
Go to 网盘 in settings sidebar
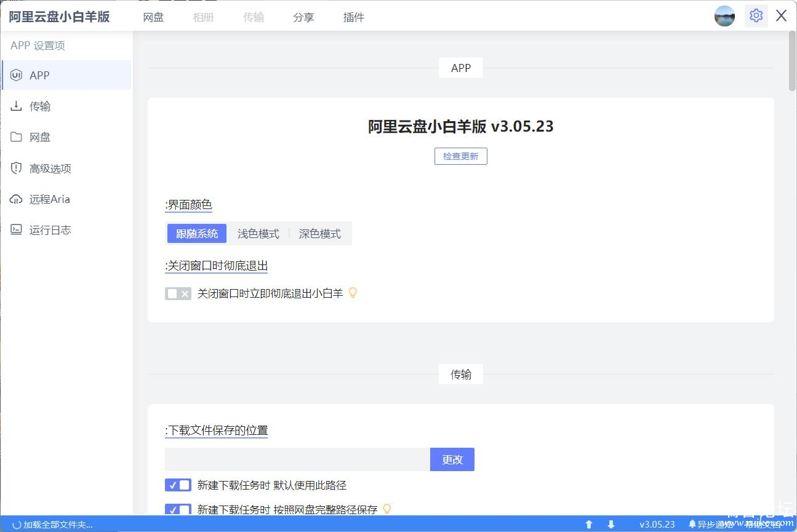pyautogui.click(x=66, y=137)
